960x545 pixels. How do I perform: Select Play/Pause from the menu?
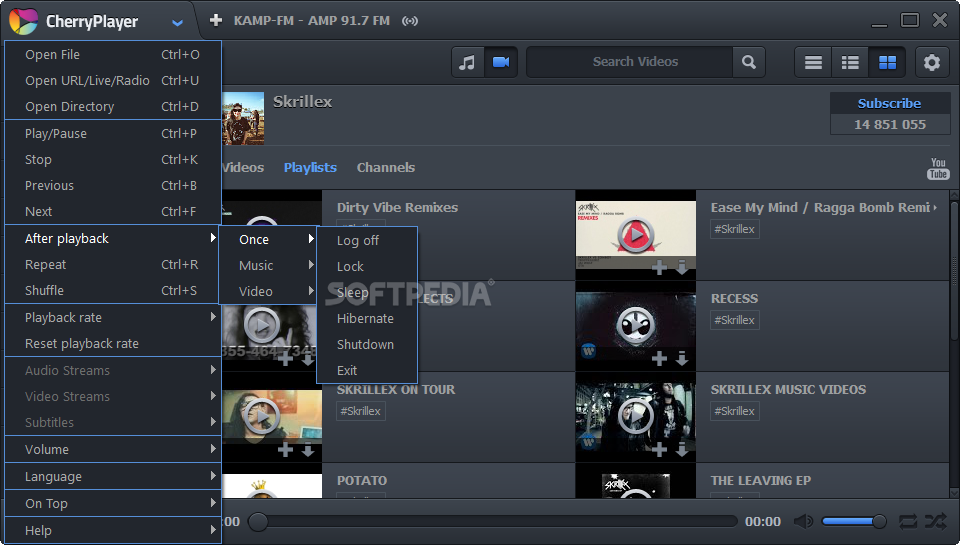(x=113, y=133)
